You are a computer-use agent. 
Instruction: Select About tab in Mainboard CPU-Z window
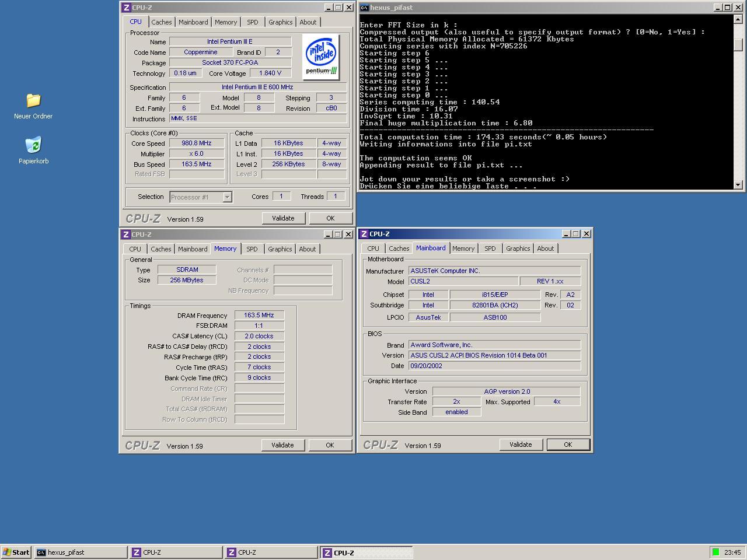click(546, 249)
